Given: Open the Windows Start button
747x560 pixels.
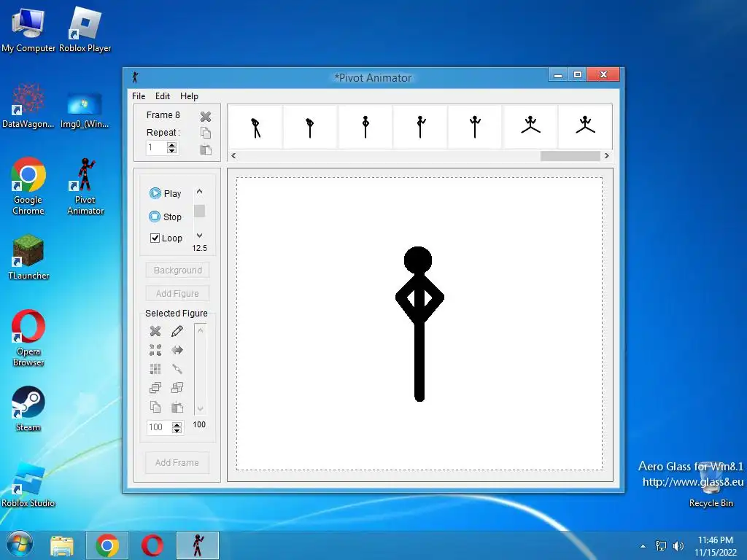Looking at the screenshot, I should pos(20,545).
